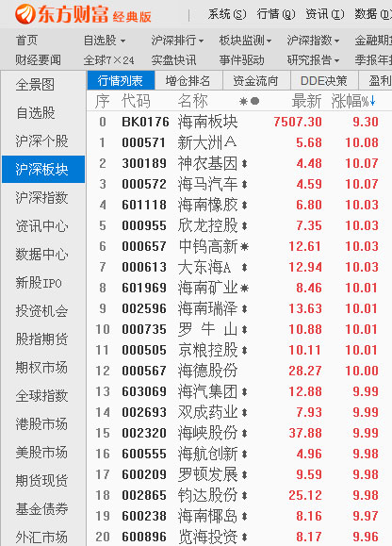Click the sun icon next to 中钨高新
This screenshot has width=392, height=546.
(244, 246)
